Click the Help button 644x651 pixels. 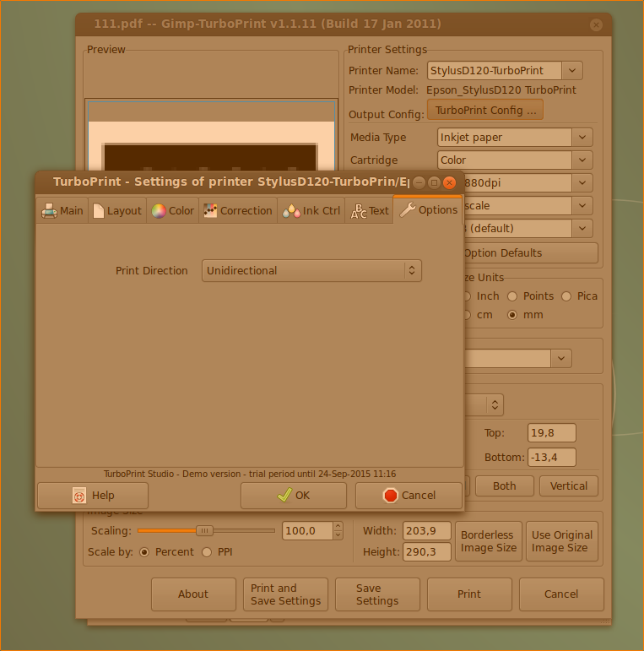[x=93, y=496]
